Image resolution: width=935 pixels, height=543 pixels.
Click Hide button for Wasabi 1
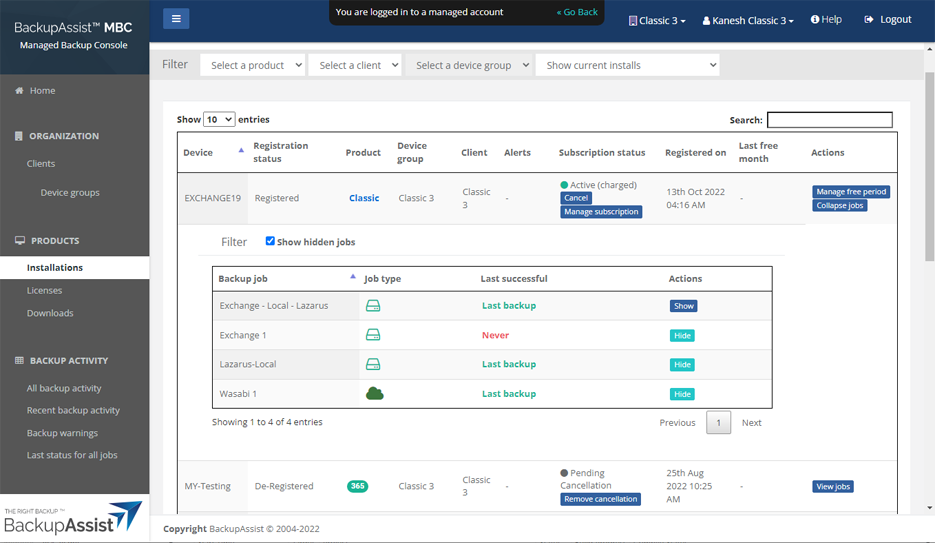point(682,394)
